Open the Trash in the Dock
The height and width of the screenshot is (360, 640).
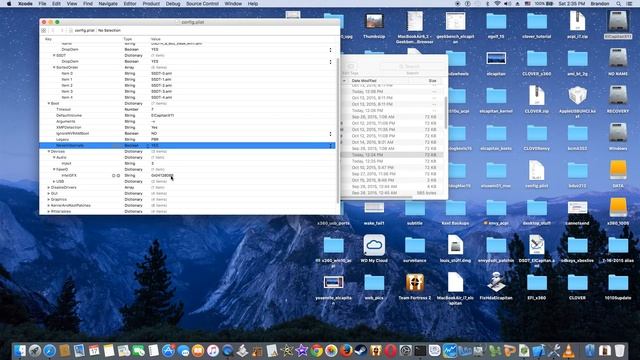click(619, 350)
